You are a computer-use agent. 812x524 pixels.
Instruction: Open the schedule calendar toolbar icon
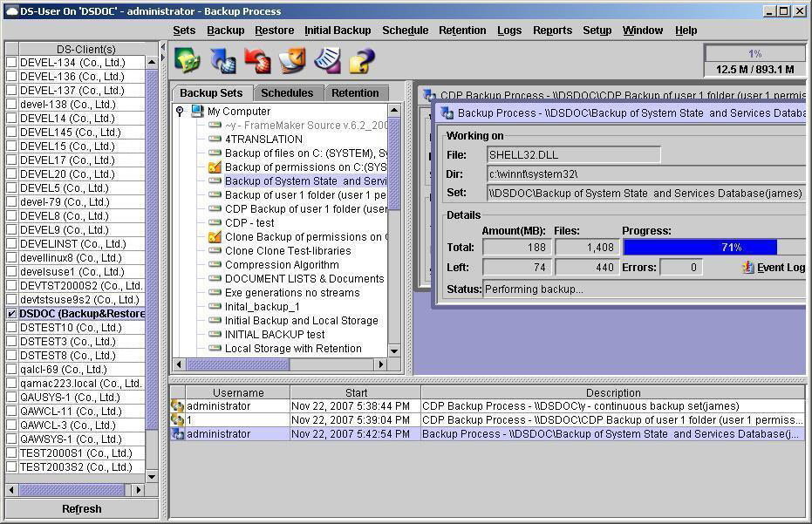[x=292, y=60]
